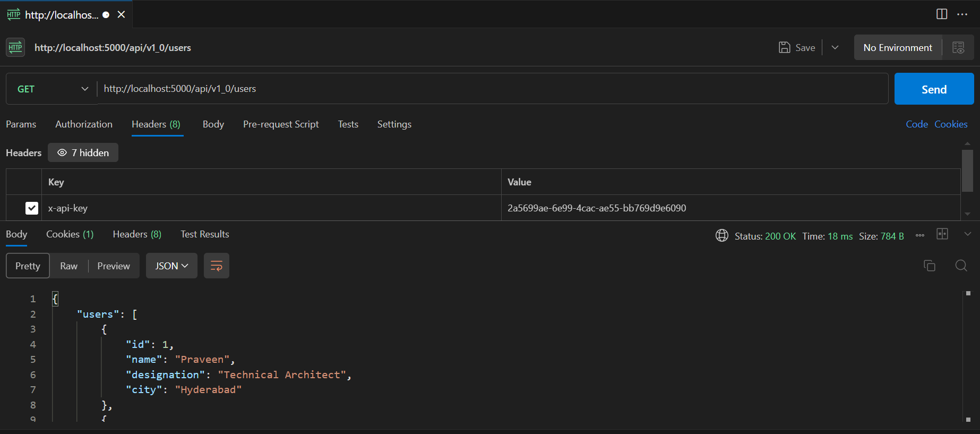Collapse the response pane with the chevron
This screenshot has height=434, width=980.
tap(968, 234)
